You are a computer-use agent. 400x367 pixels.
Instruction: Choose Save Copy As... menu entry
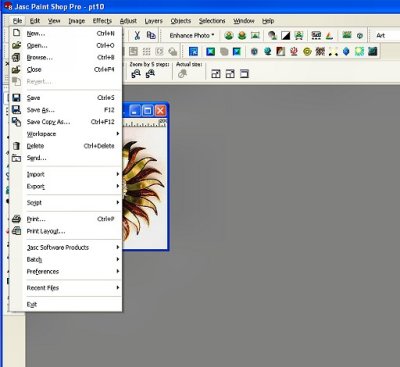coord(66,122)
